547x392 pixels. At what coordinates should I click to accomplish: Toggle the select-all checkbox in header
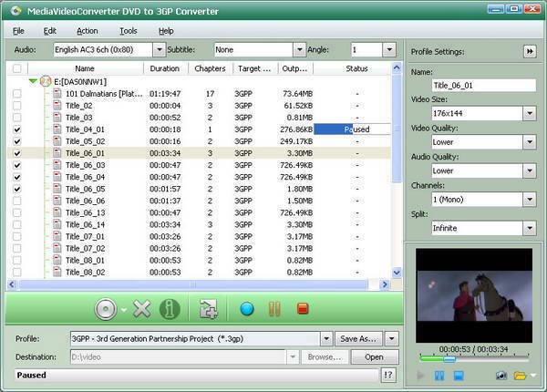point(16,68)
